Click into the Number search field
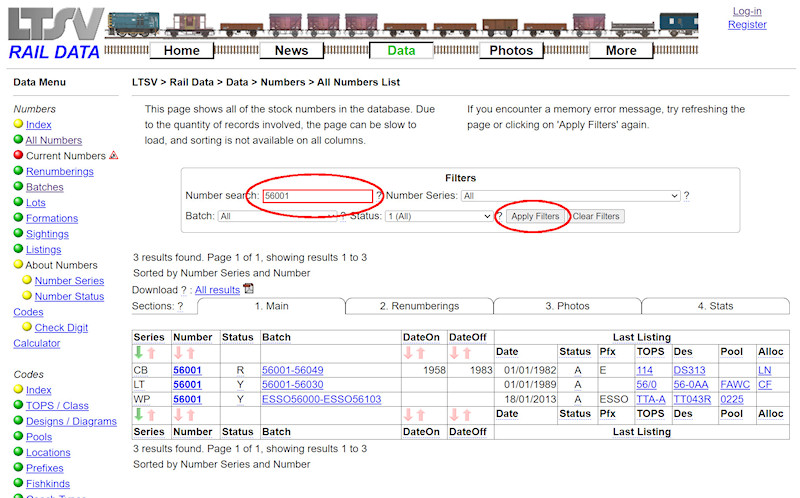This screenshot has height=498, width=800. pos(316,196)
